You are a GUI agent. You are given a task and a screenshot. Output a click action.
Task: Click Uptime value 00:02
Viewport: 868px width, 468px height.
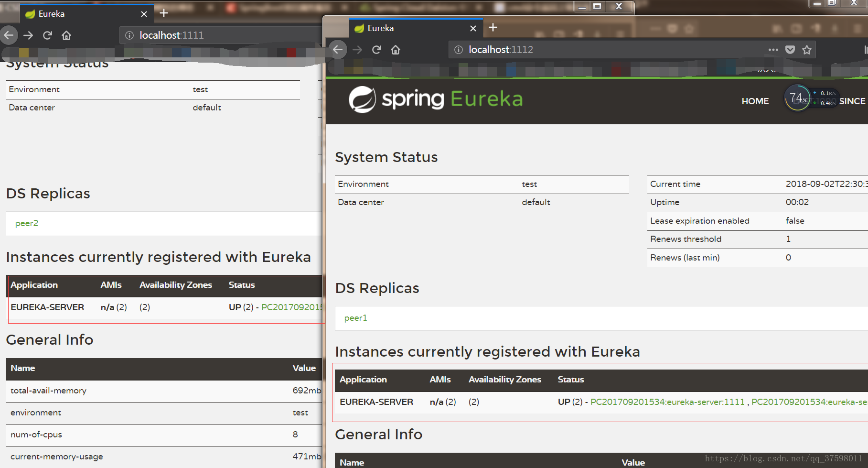point(797,202)
